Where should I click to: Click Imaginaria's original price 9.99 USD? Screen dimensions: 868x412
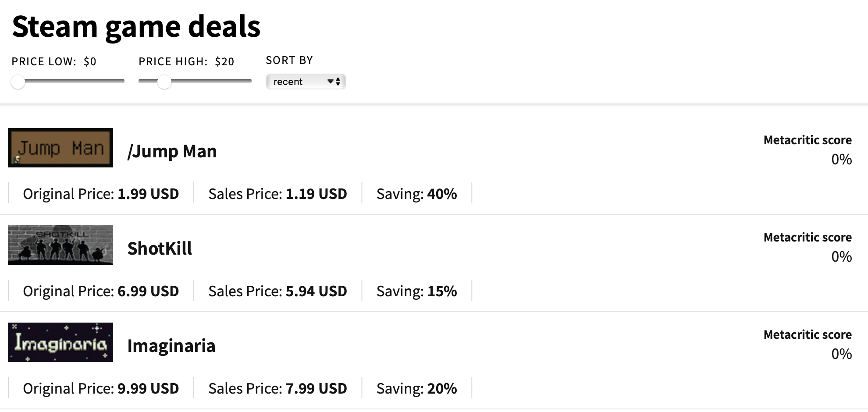tap(148, 388)
